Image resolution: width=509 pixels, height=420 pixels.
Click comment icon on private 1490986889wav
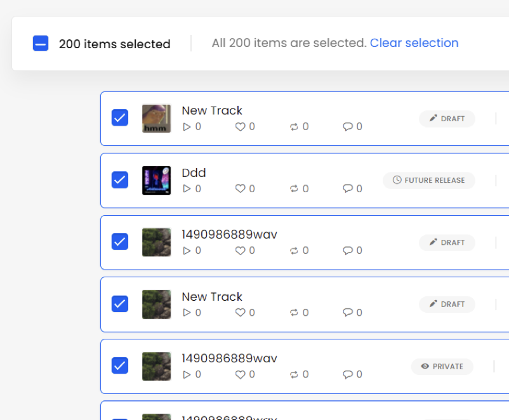pyautogui.click(x=348, y=374)
